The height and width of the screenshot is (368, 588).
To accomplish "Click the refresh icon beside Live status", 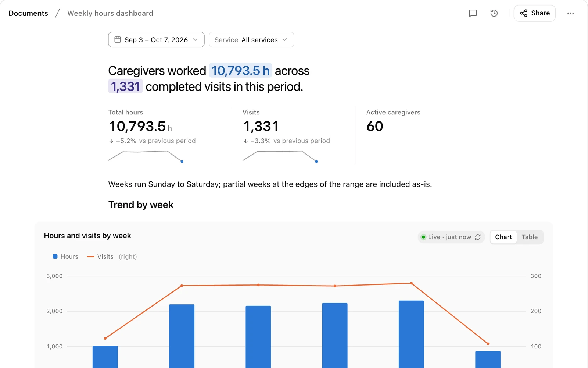I will [x=478, y=237].
